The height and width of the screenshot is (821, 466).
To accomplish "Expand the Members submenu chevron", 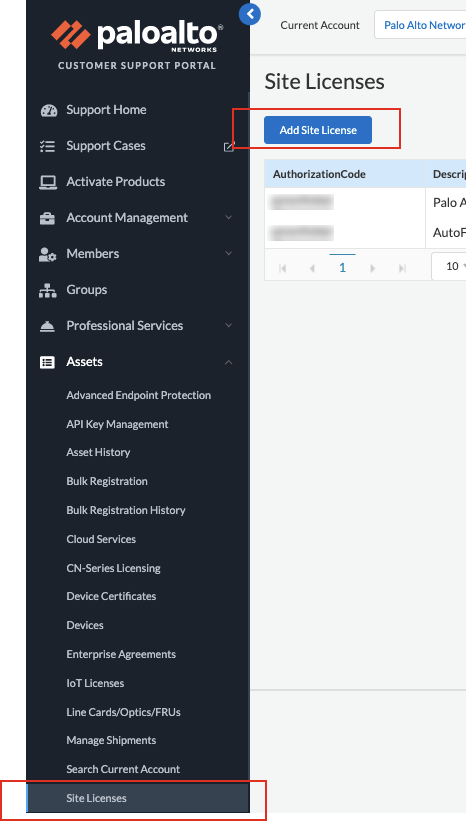I will [229, 253].
